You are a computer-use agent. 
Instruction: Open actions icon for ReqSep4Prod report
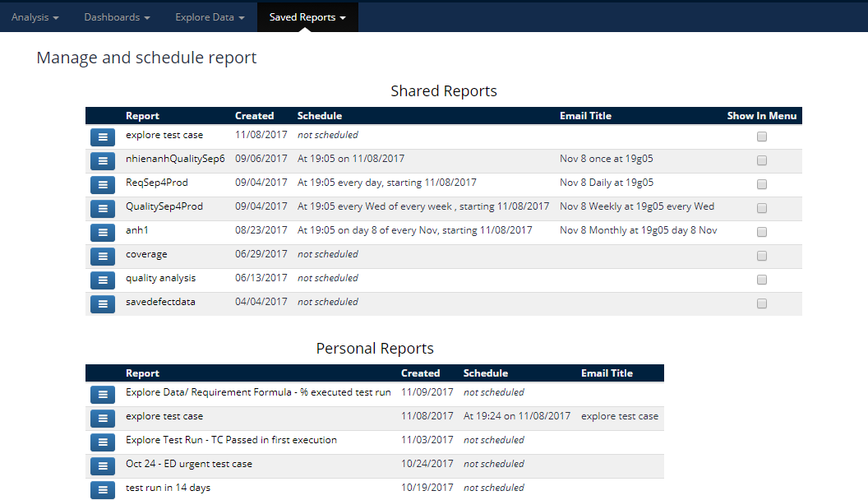[x=102, y=184]
